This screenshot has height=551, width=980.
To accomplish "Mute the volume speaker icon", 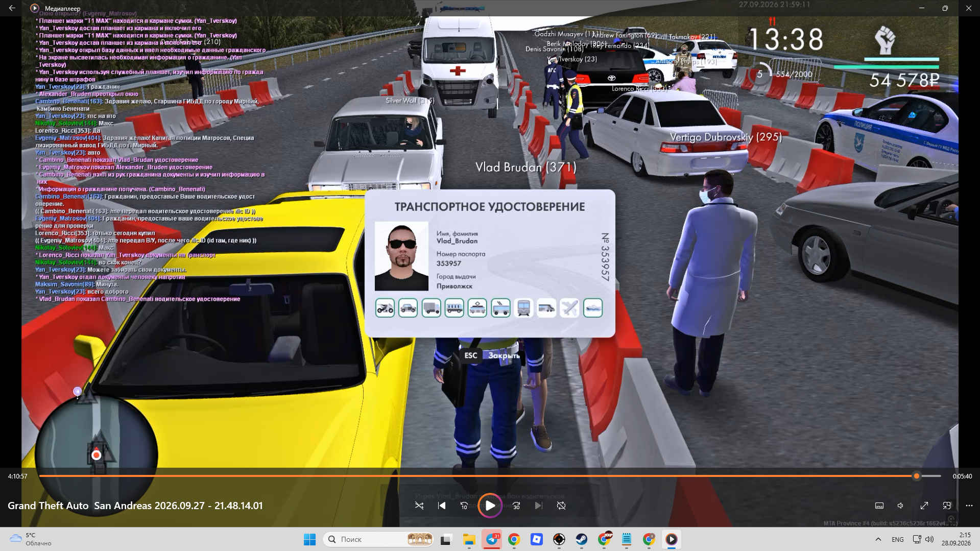I will coord(901,506).
